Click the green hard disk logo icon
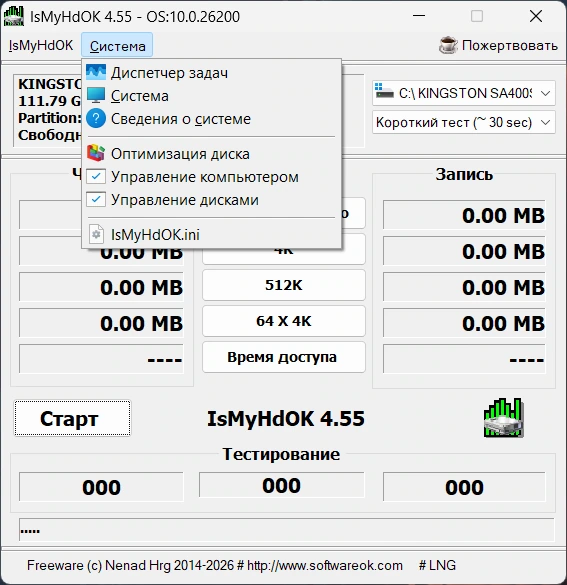 [504, 418]
